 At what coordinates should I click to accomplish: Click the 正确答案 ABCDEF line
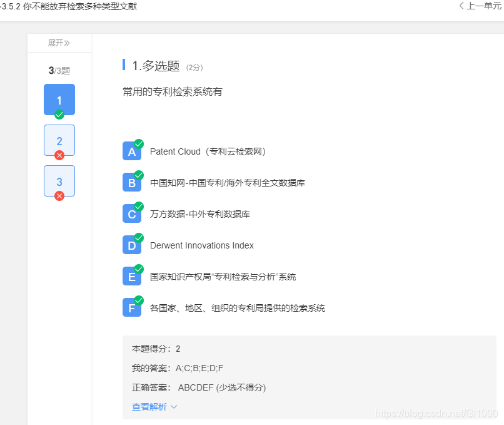click(x=199, y=387)
